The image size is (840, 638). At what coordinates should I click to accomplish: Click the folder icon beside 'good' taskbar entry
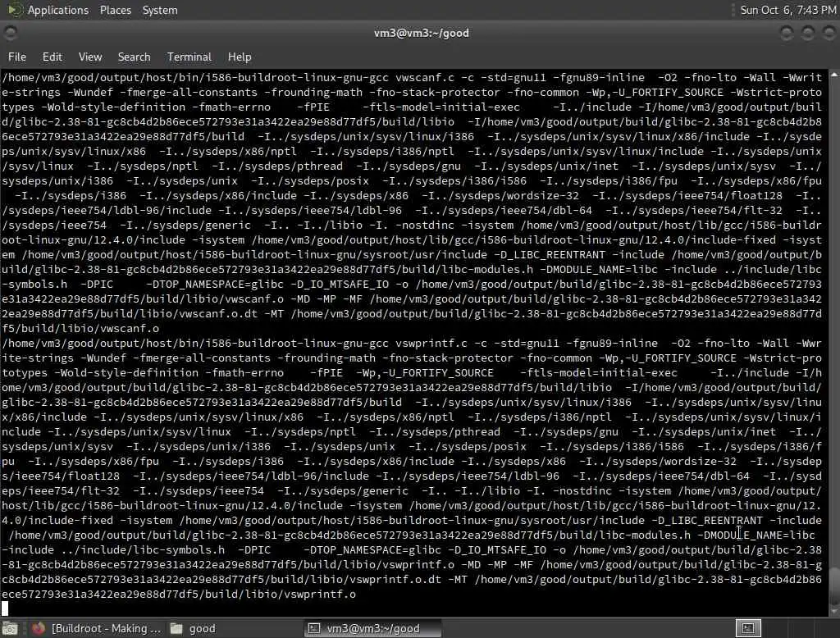click(x=176, y=628)
